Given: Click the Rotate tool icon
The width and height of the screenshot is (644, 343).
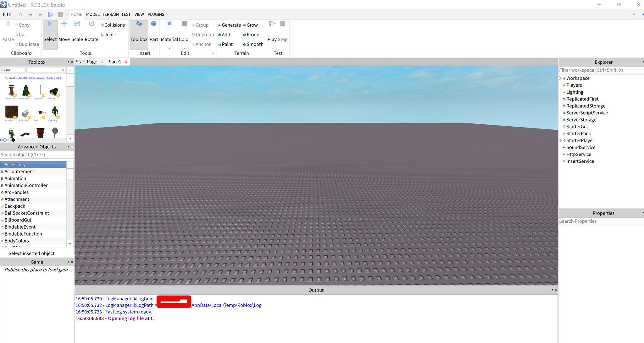Looking at the screenshot, I should [x=91, y=24].
